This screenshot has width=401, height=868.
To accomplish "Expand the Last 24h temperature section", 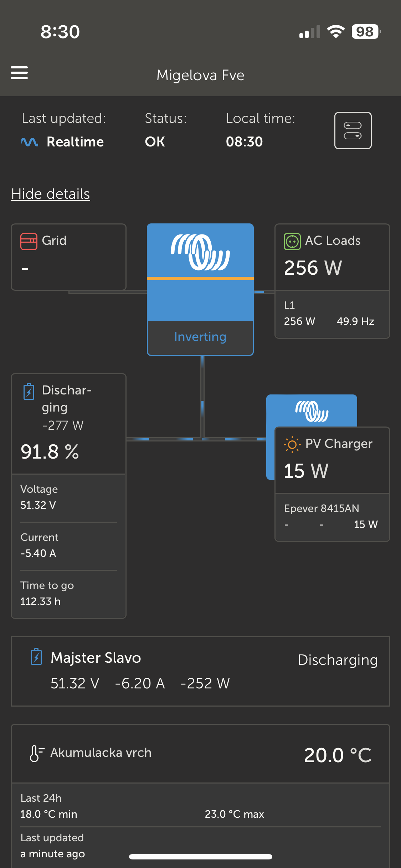I will click(x=200, y=806).
